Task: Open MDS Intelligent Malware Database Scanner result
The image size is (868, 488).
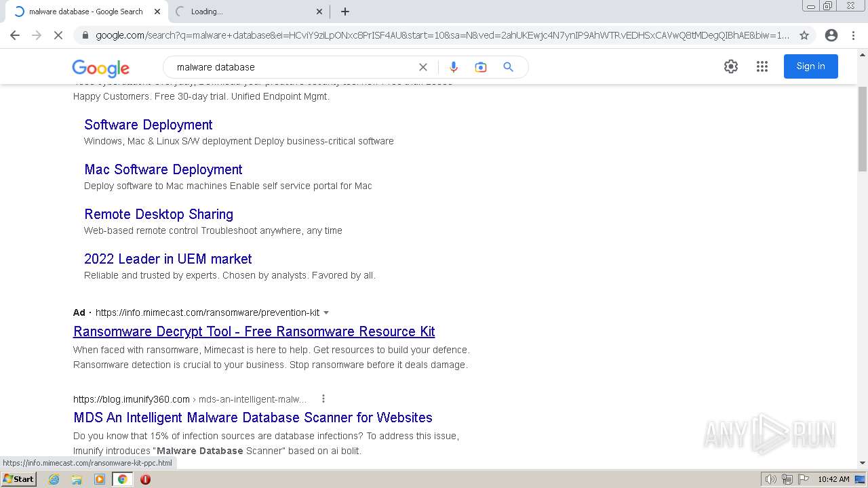Action: (x=253, y=418)
